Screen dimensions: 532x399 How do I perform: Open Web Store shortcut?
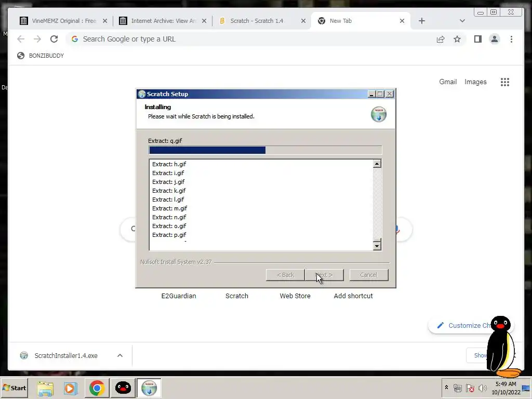pos(295,296)
